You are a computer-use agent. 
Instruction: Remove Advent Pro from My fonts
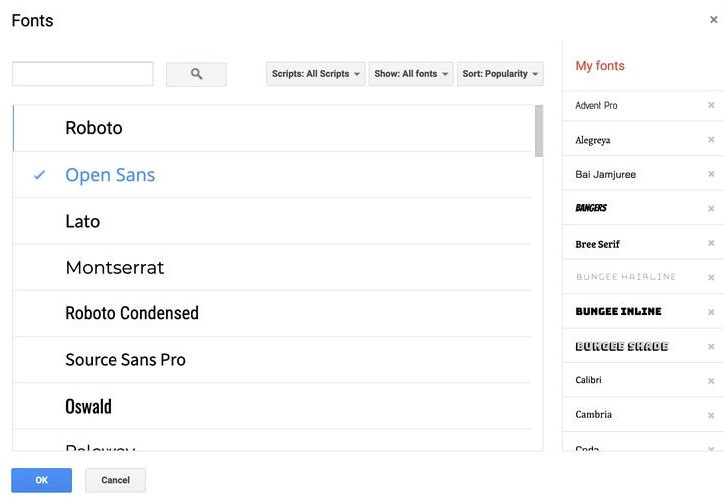click(x=711, y=105)
